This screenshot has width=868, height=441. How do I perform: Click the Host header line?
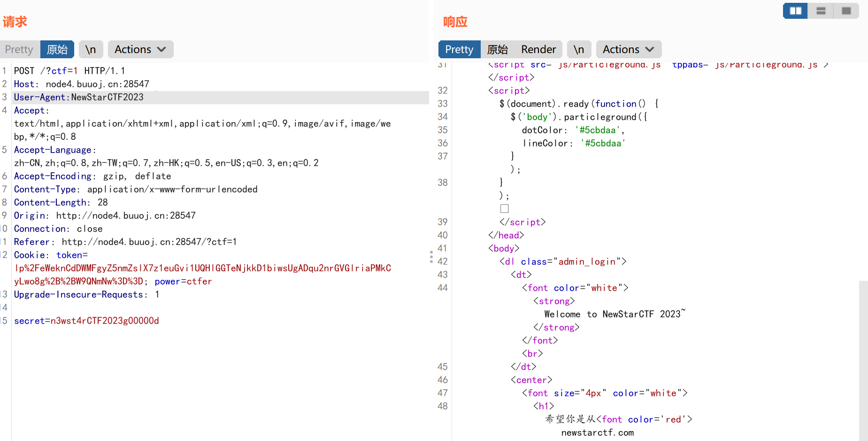click(x=81, y=84)
